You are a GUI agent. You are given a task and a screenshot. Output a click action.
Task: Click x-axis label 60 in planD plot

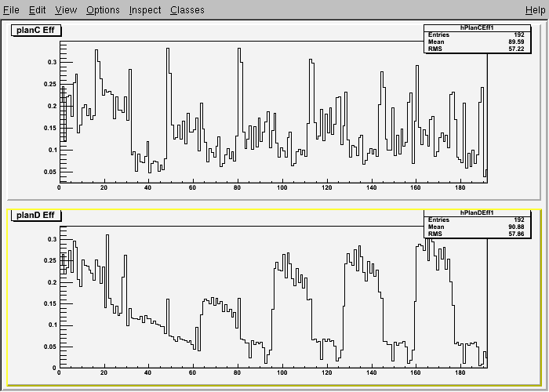click(x=193, y=372)
